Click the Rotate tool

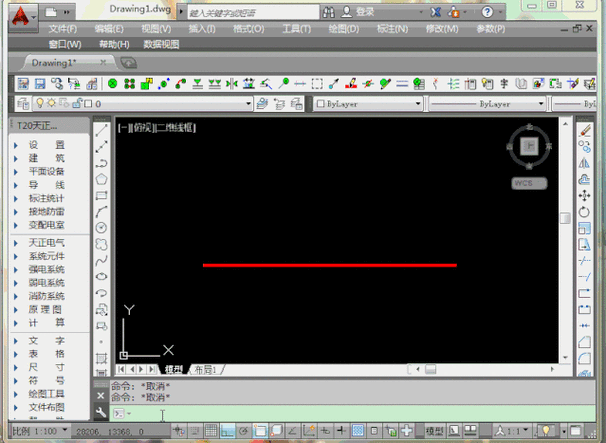pyautogui.click(x=584, y=212)
